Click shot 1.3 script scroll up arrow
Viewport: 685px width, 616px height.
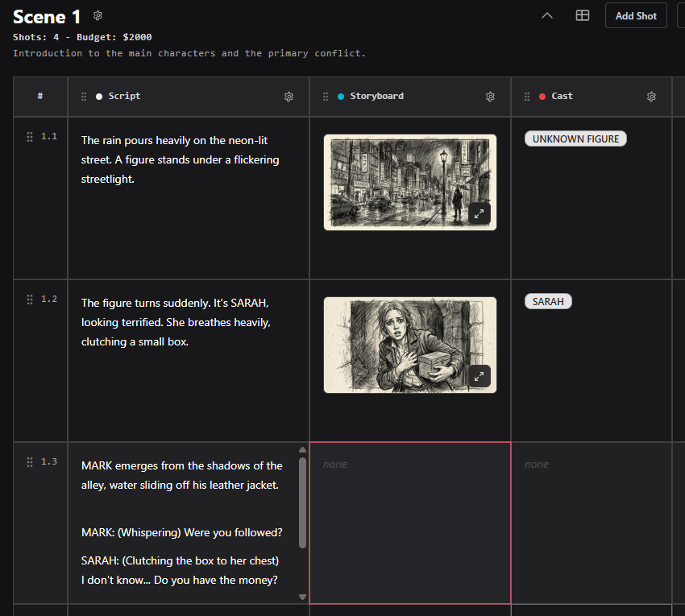pyautogui.click(x=302, y=449)
